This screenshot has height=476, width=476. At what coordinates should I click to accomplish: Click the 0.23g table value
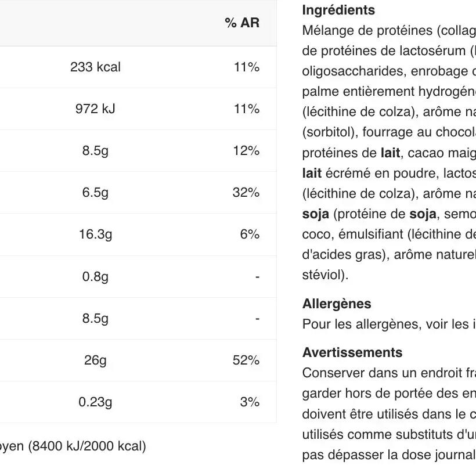pos(95,402)
